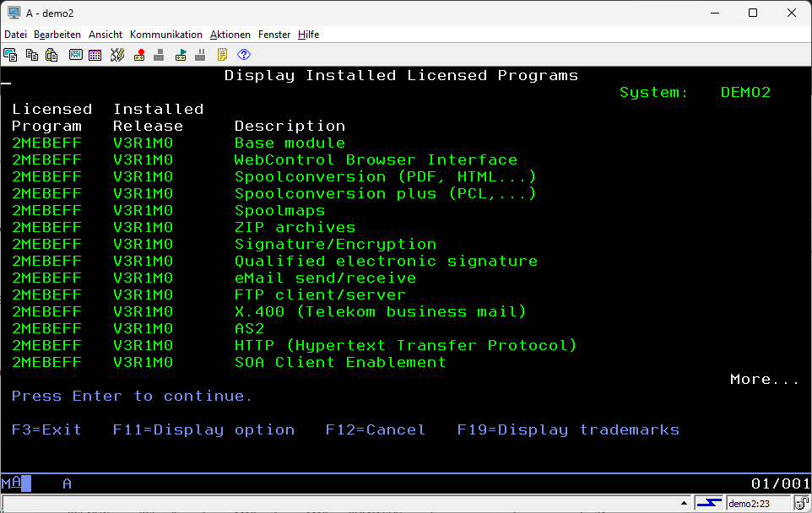Expand the status bar up arrow
Image resolution: width=812 pixels, height=513 pixels.
pos(685,504)
